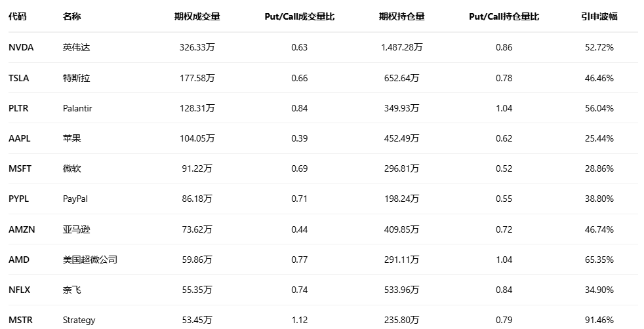The height and width of the screenshot is (329, 644).
Task: Open the AAPL stock code
Action: pyautogui.click(x=20, y=138)
